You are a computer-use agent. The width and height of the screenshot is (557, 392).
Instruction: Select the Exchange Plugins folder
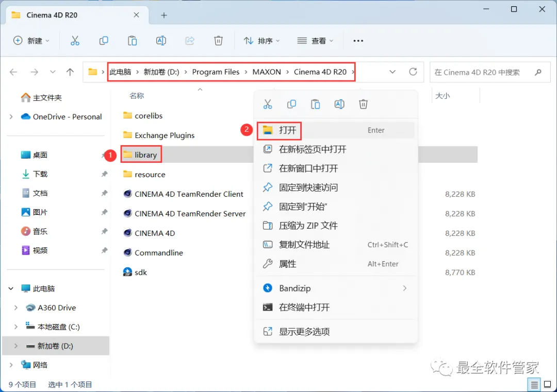(x=165, y=135)
